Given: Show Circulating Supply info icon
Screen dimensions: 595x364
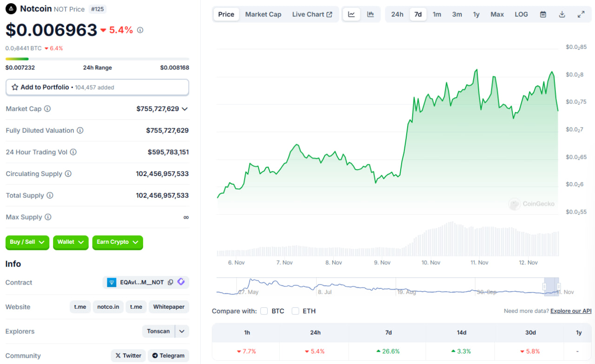Looking at the screenshot, I should (x=68, y=174).
